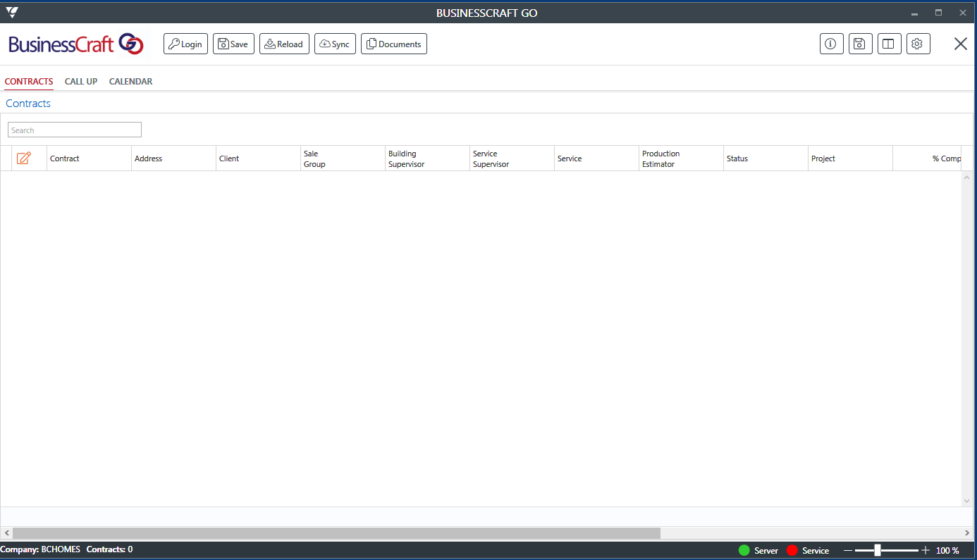
Task: Sort by the Service column header
Action: (x=596, y=158)
